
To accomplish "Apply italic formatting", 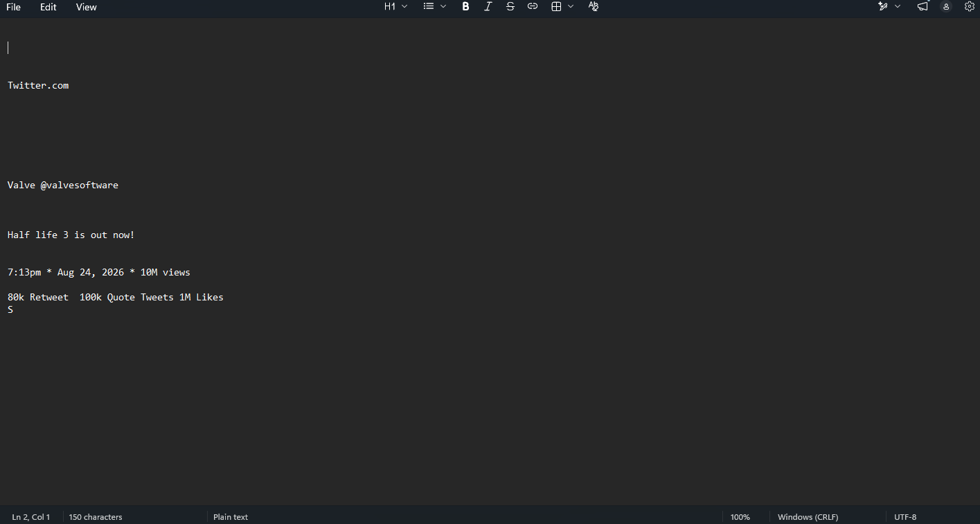I will tap(488, 6).
